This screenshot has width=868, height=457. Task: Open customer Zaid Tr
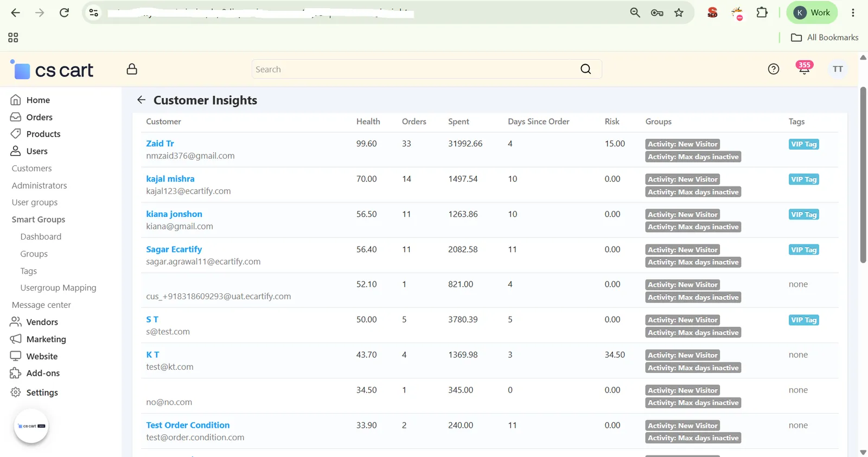[160, 144]
